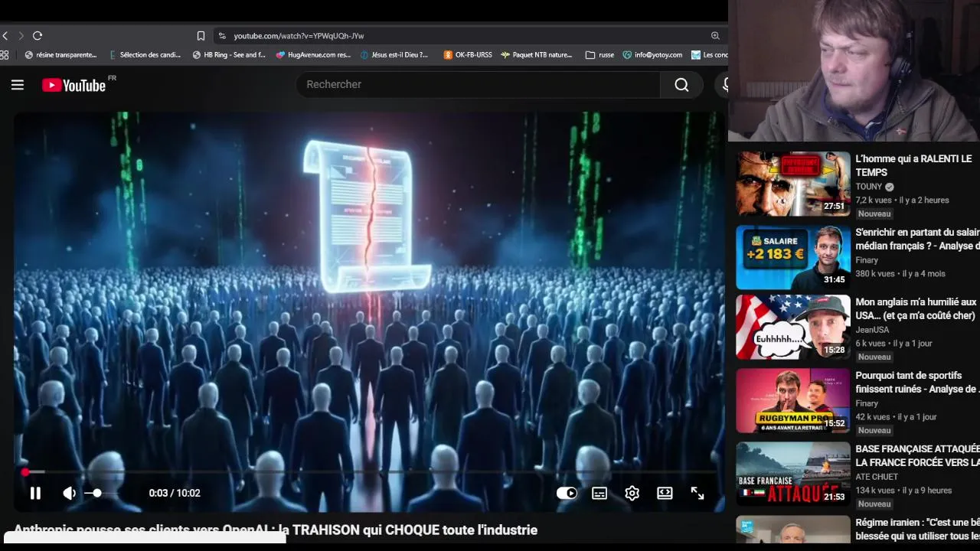Click the magnifier search button
The height and width of the screenshot is (551, 980).
(681, 84)
